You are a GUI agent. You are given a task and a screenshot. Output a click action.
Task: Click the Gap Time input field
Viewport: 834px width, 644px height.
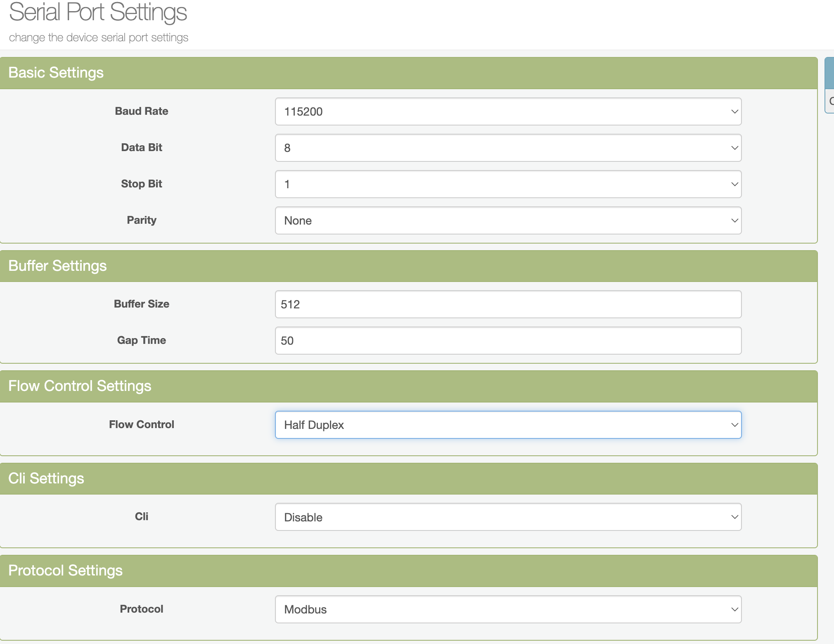tap(508, 341)
